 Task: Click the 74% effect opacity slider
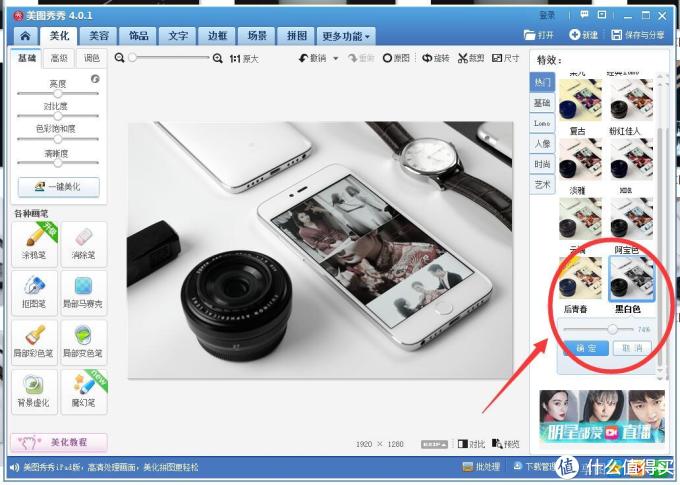click(x=598, y=329)
